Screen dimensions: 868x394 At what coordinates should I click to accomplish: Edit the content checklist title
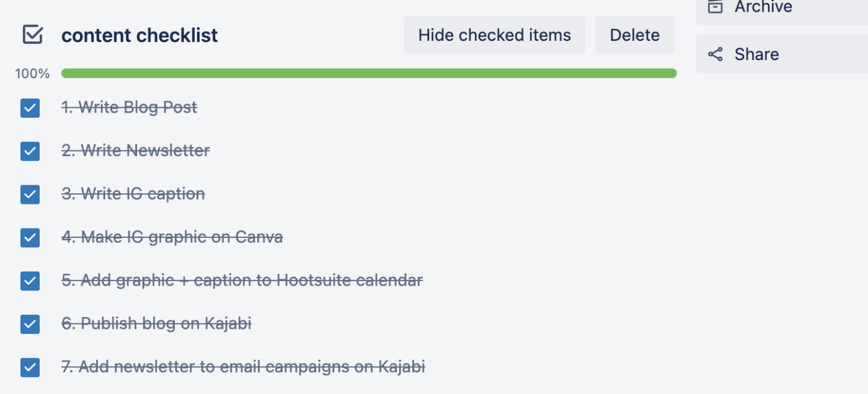[139, 35]
